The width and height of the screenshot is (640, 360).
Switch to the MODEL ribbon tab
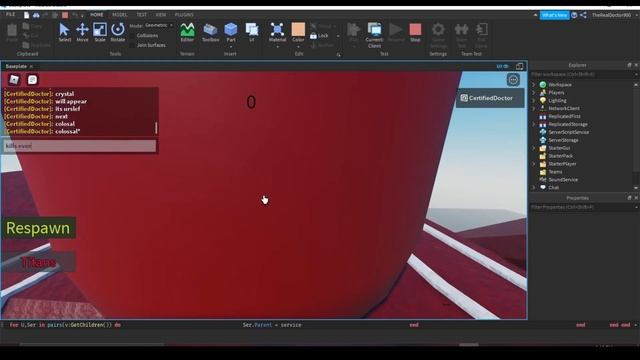coord(120,15)
